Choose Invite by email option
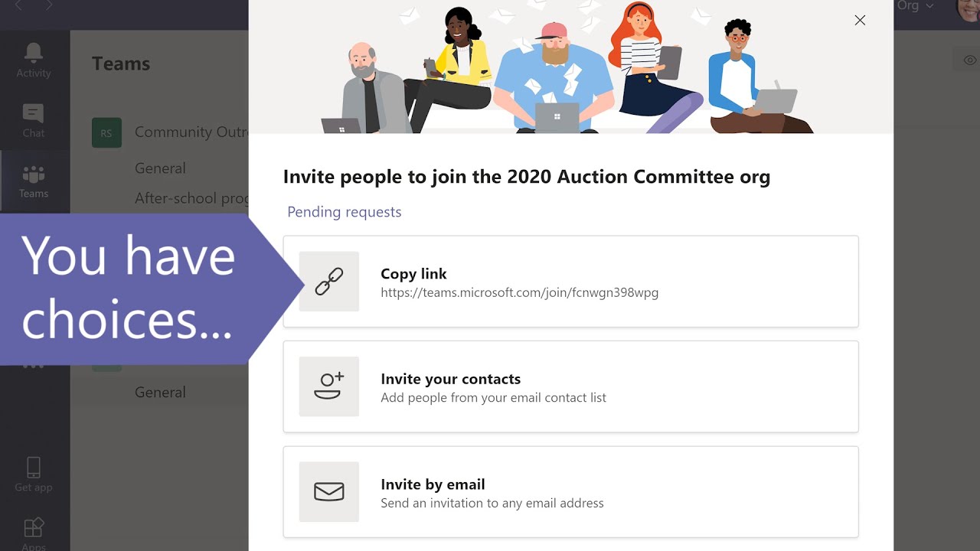 tap(570, 491)
